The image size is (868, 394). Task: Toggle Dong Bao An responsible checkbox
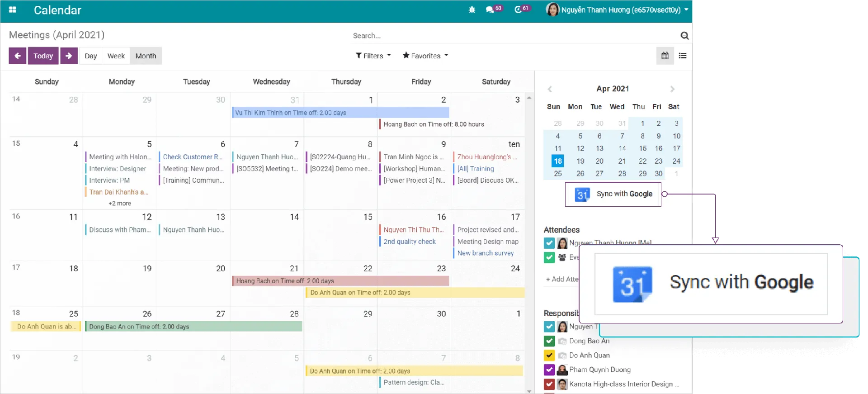coord(549,341)
